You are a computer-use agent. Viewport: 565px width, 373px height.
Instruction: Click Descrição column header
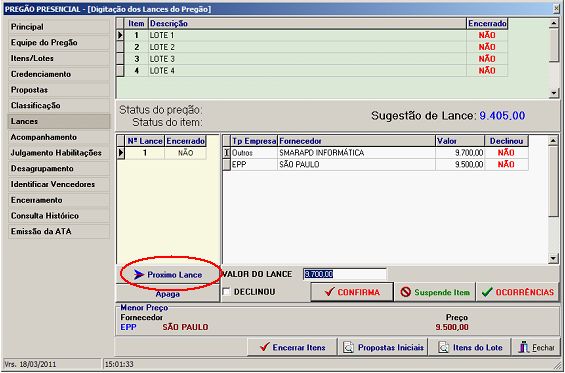[307, 23]
